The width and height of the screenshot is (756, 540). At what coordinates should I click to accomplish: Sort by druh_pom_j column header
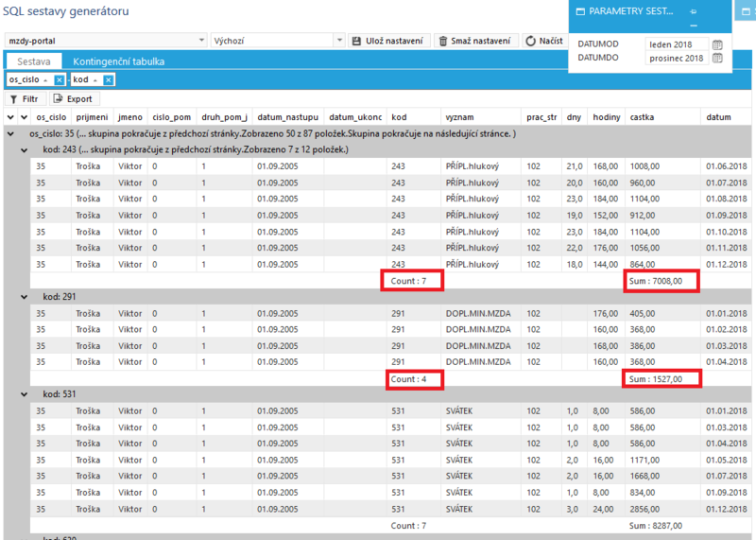pyautogui.click(x=224, y=116)
